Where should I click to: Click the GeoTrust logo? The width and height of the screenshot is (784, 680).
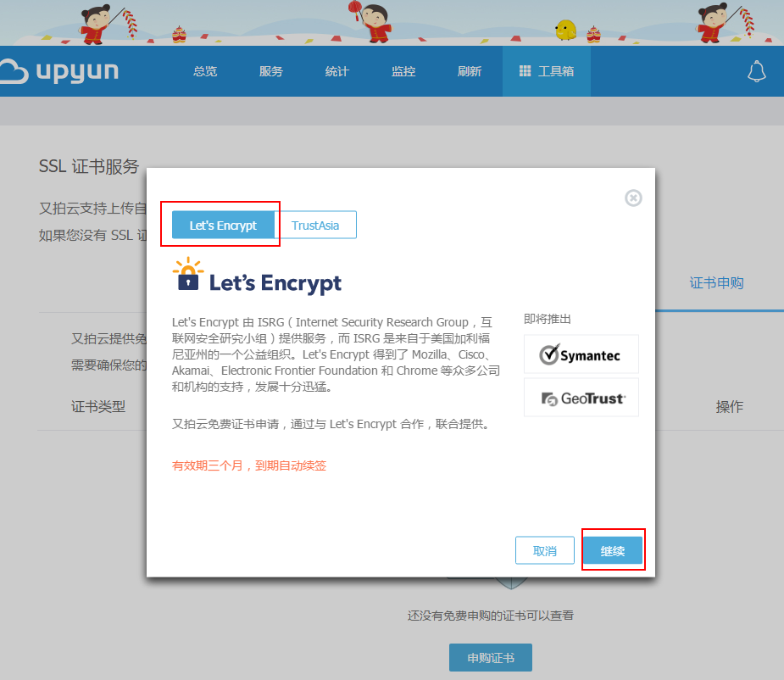point(581,398)
